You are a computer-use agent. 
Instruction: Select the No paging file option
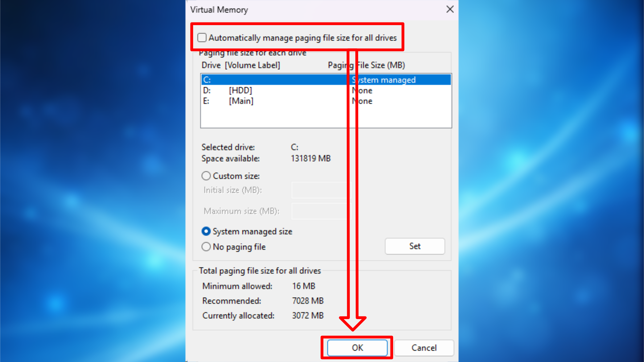tap(206, 247)
